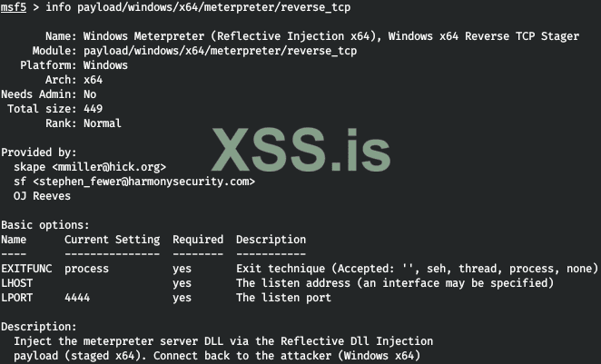Image resolution: width=601 pixels, height=364 pixels.
Task: Click the Description heading at bottom
Action: click(x=39, y=327)
